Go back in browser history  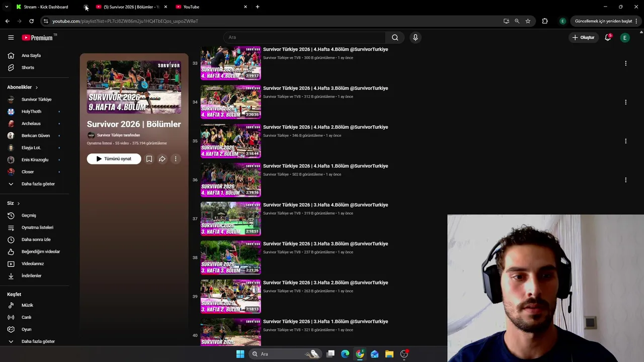(x=7, y=21)
